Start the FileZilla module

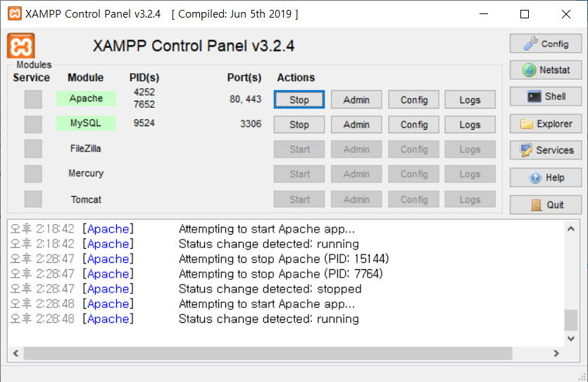[299, 149]
